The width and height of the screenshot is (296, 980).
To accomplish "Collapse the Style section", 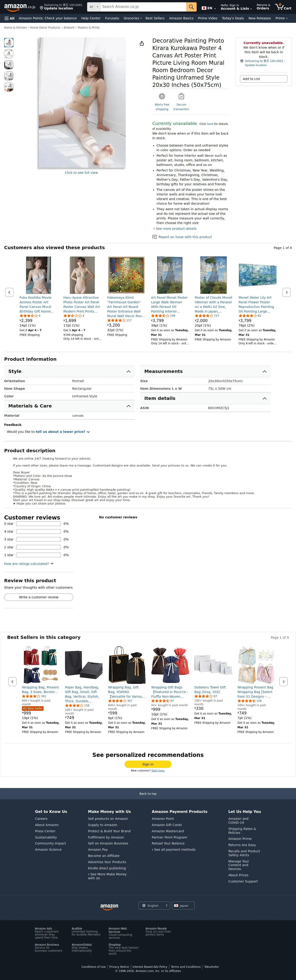I will [x=69, y=371].
